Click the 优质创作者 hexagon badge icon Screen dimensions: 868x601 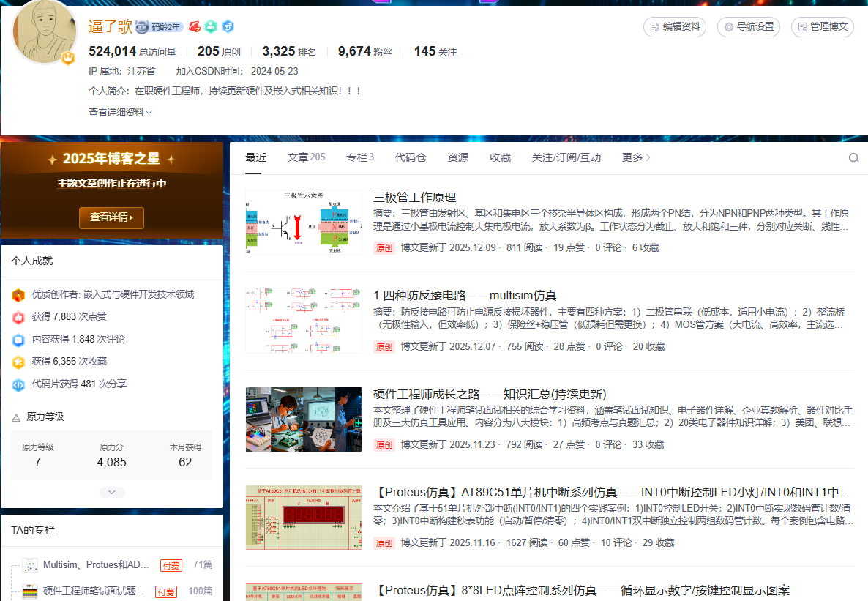[x=18, y=295]
